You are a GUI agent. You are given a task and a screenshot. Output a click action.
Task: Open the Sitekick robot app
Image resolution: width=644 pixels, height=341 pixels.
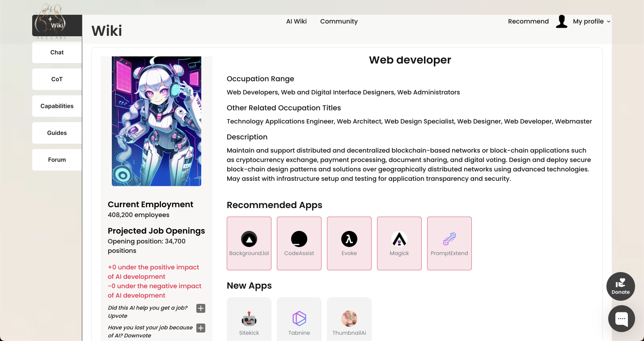pos(249,320)
